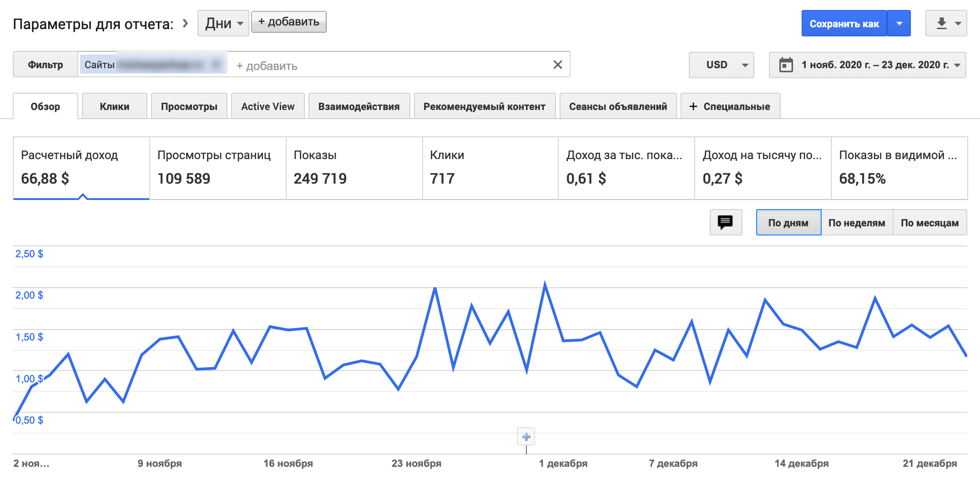Image resolution: width=980 pixels, height=490 pixels.
Task: Expand the Сохранить как arrow dropdown
Action: pos(899,23)
